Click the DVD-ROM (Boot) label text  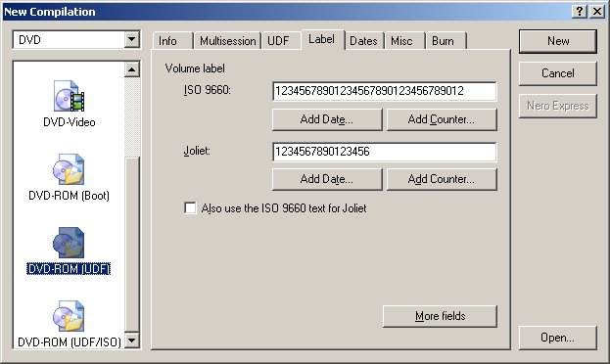69,196
